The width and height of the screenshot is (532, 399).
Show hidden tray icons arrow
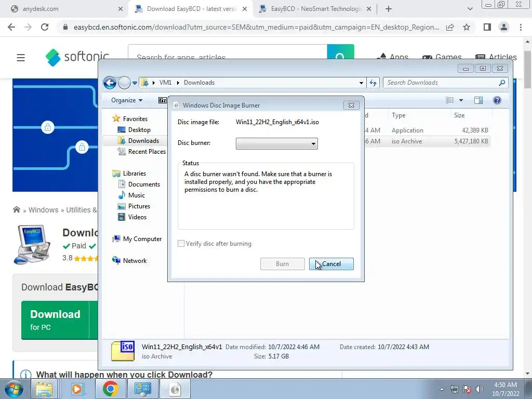(x=442, y=389)
